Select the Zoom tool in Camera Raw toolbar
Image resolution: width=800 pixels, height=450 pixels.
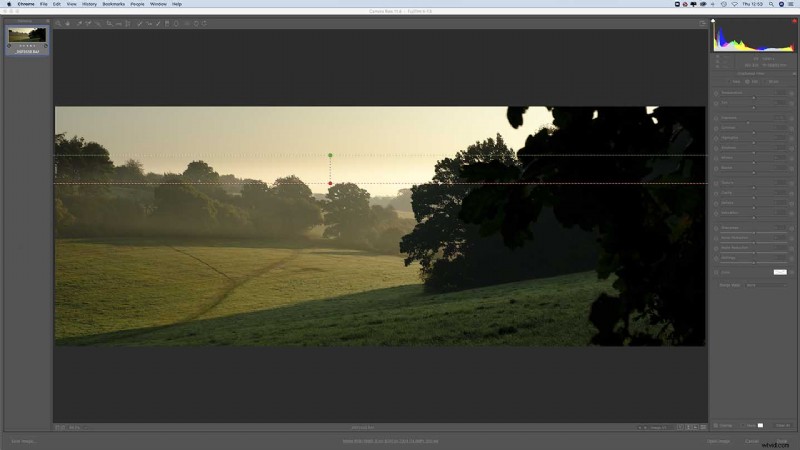click(58, 23)
